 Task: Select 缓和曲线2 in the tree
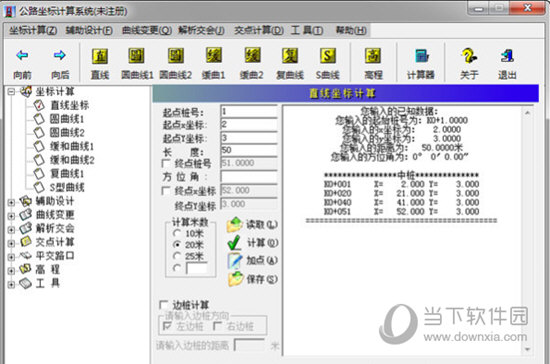(72, 160)
